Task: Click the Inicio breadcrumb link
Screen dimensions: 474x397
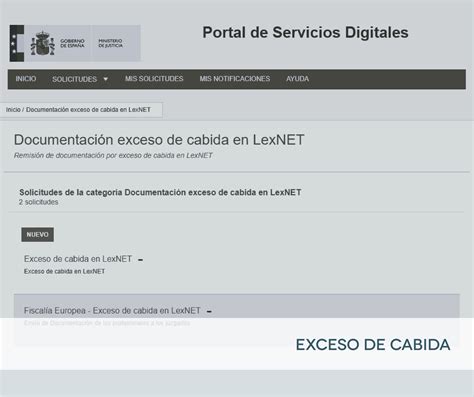Action: (x=13, y=110)
